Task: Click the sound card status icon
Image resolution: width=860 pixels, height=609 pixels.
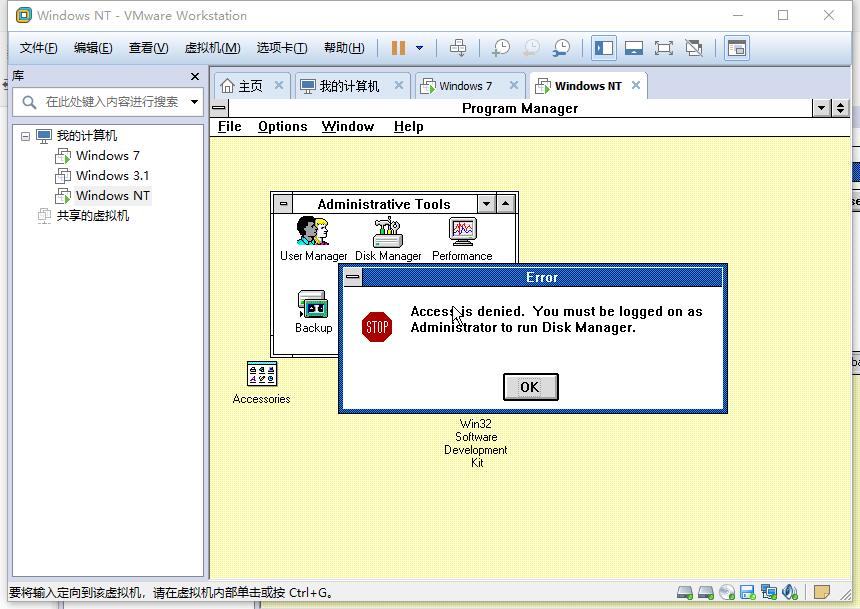Action: (790, 593)
